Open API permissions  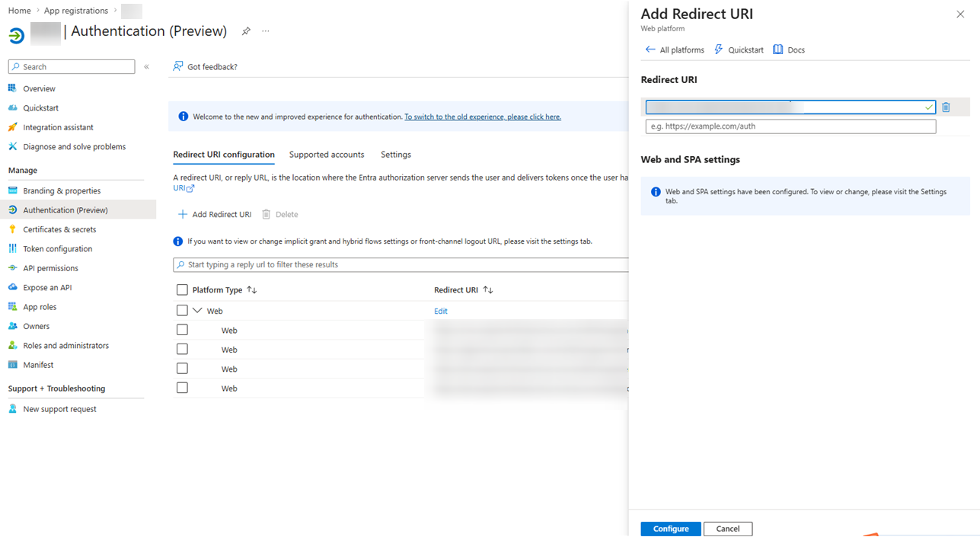pos(50,268)
